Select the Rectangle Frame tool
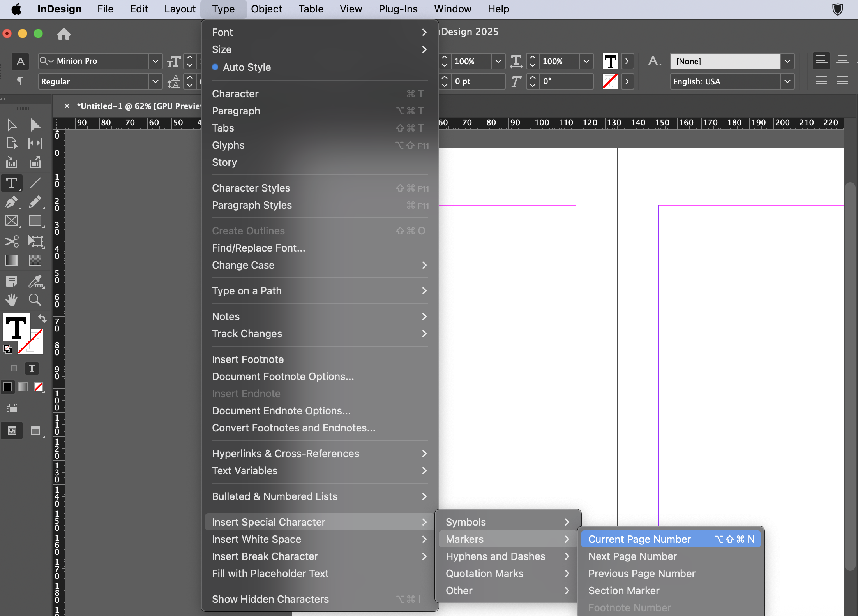 click(12, 221)
